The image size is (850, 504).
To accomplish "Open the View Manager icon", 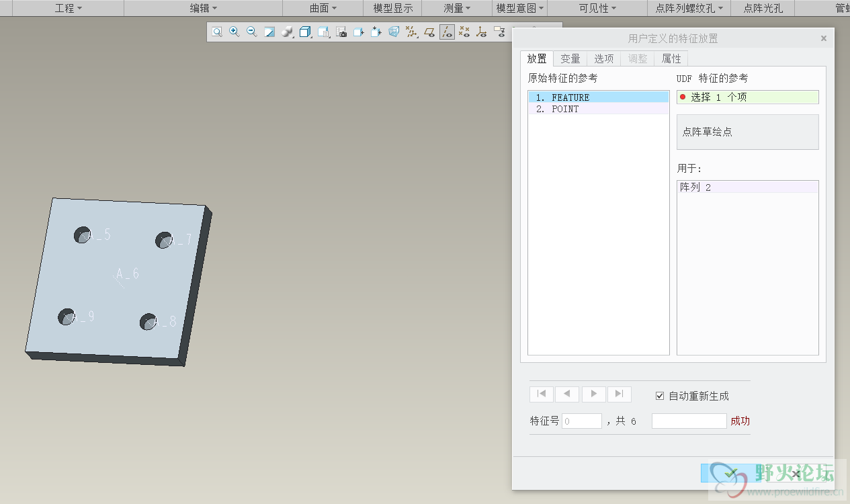I will [x=324, y=32].
